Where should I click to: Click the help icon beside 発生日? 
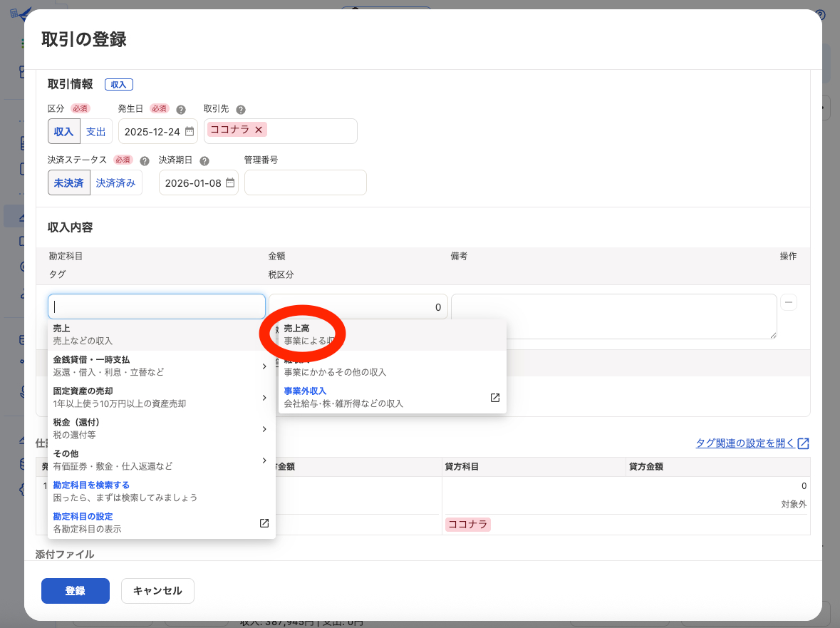pos(181,110)
